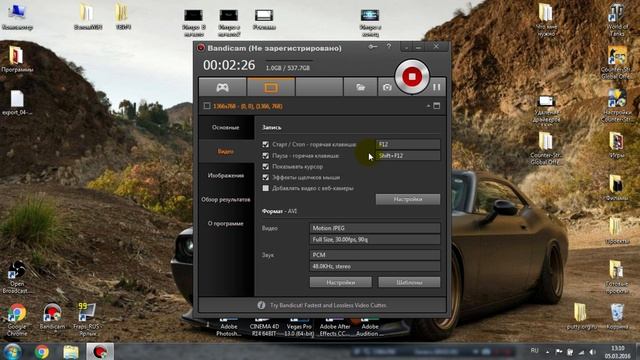Open the Adobe Audition desktop shortcut

coord(370,328)
